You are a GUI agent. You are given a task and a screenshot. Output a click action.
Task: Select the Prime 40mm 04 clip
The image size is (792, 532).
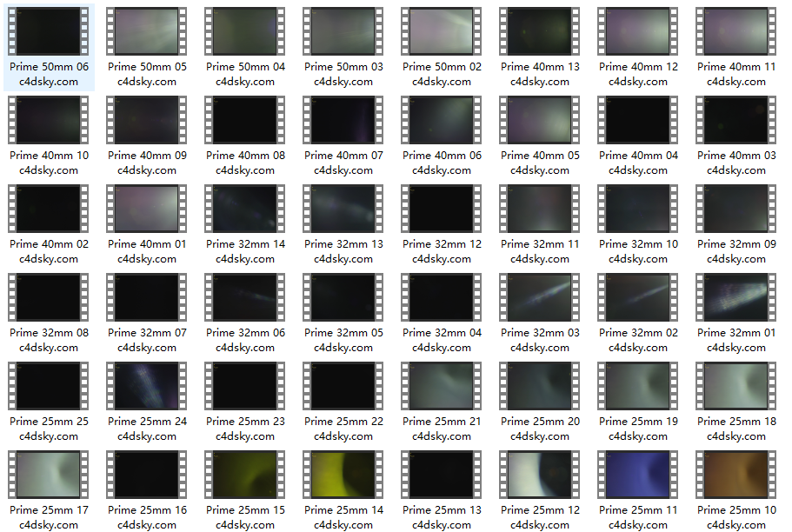(x=638, y=120)
